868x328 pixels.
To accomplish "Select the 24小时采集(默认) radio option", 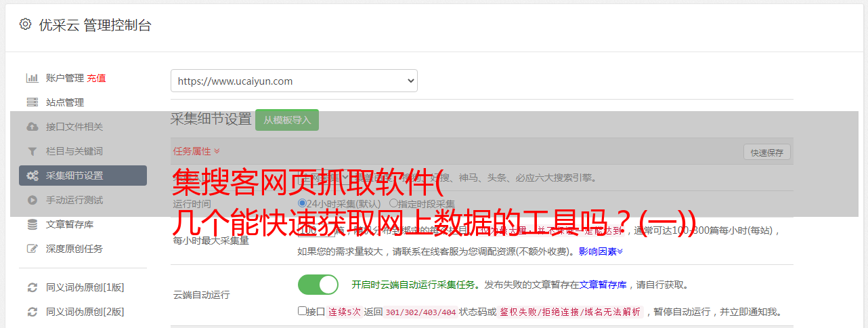I will coord(302,203).
